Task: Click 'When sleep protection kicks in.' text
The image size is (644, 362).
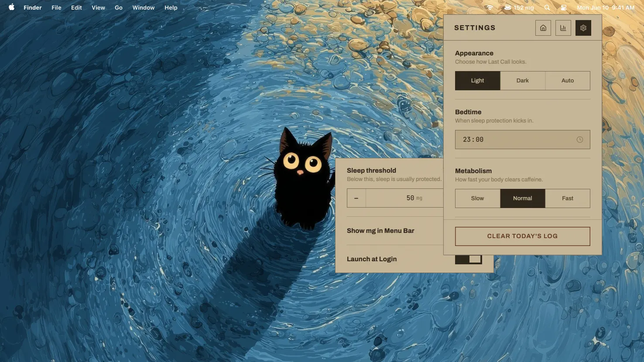Action: click(x=494, y=121)
